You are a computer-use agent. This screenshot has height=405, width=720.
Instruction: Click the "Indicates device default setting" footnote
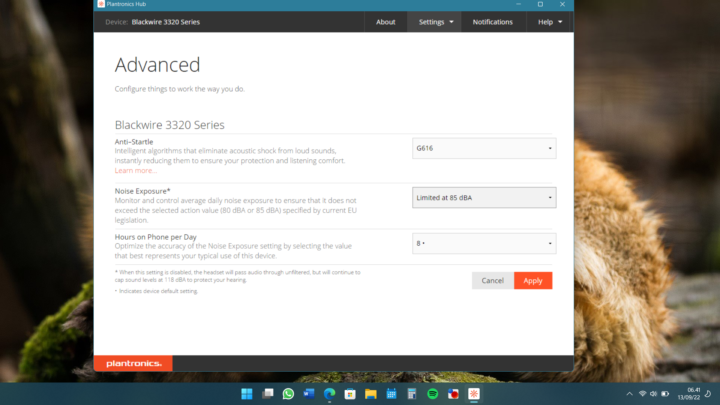[x=156, y=291]
